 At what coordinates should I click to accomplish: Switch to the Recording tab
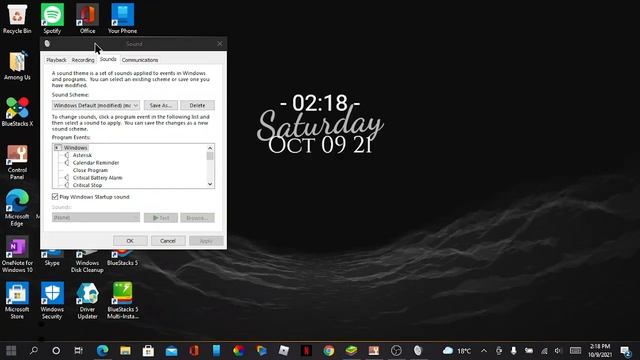click(83, 60)
